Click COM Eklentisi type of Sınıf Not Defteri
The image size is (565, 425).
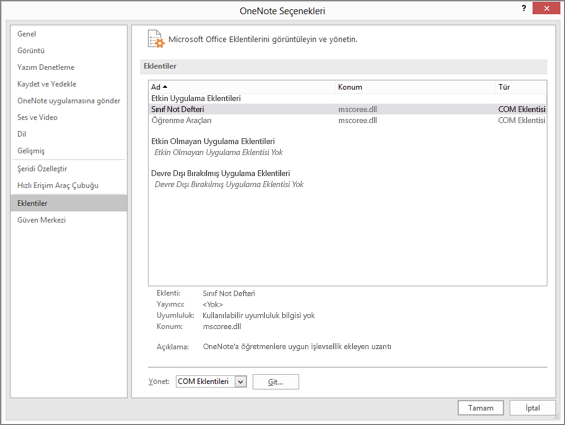click(x=522, y=109)
